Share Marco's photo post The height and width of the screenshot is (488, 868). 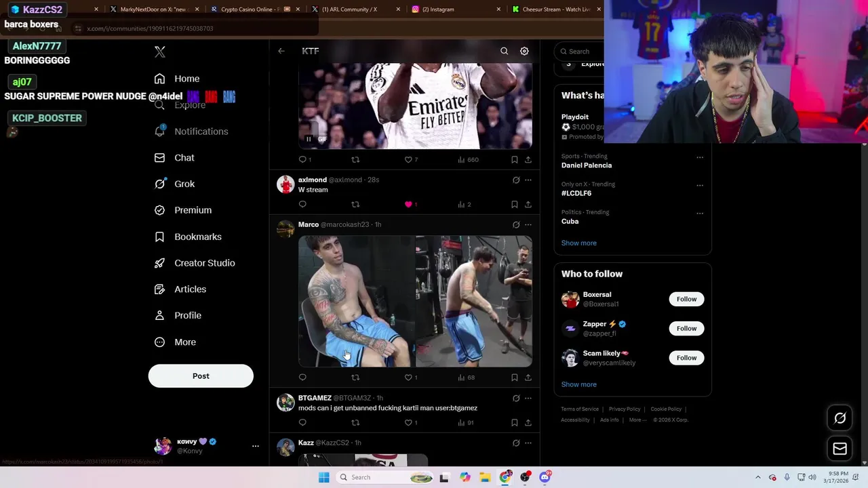click(528, 378)
